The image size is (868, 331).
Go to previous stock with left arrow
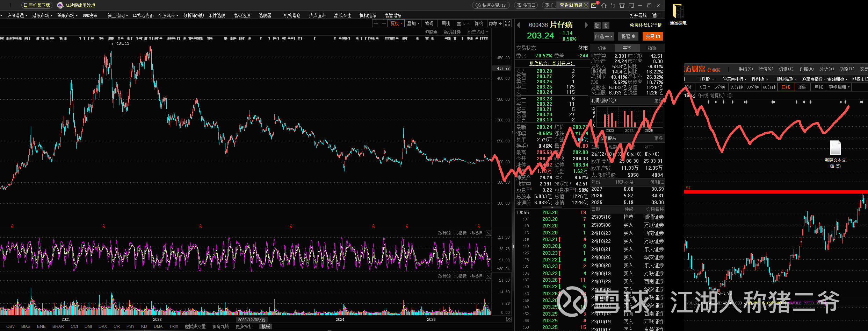(519, 25)
